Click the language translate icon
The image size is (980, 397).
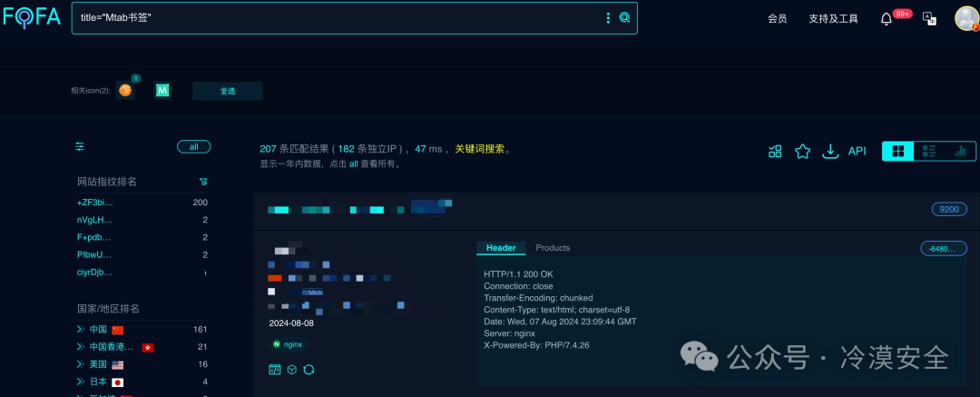pos(929,19)
